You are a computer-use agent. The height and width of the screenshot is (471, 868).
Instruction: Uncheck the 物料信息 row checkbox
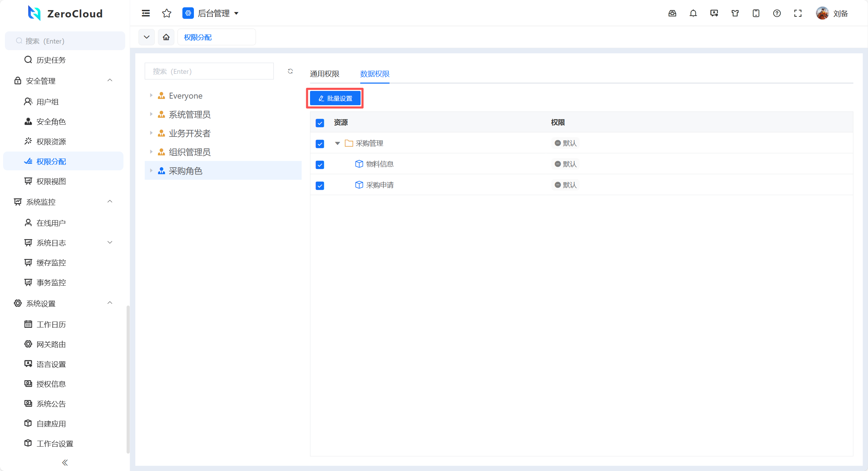coord(320,164)
